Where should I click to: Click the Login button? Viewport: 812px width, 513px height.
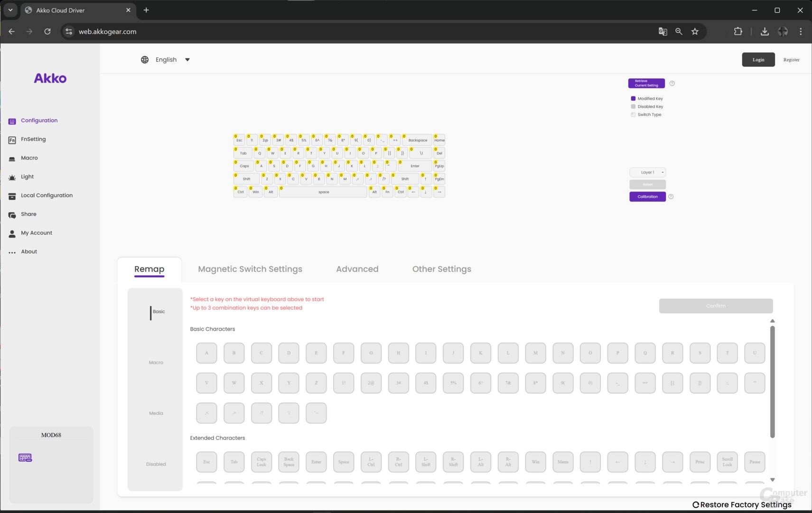tap(758, 60)
